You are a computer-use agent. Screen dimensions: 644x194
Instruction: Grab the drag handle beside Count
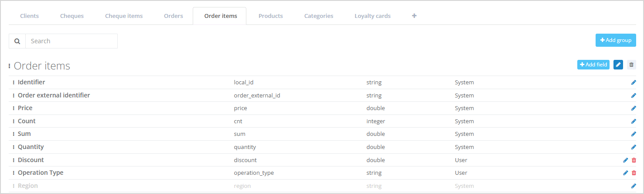point(14,121)
